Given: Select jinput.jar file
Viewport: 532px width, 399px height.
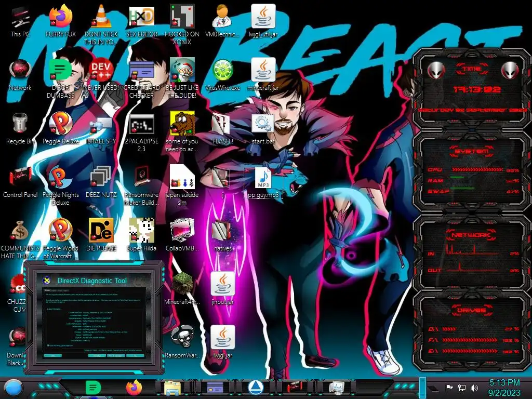Looking at the screenshot, I should [x=222, y=289].
